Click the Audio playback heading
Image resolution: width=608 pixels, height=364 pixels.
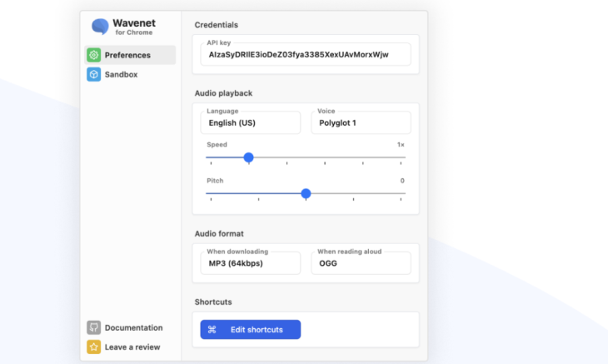[223, 93]
